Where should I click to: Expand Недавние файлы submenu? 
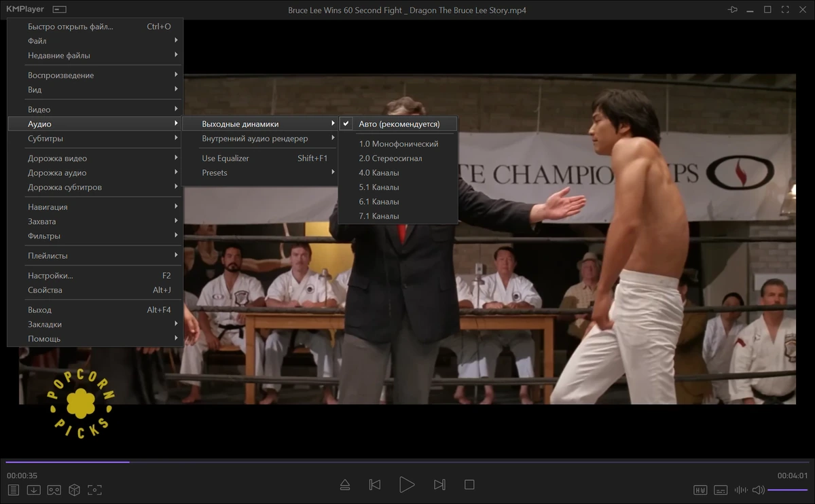point(95,56)
